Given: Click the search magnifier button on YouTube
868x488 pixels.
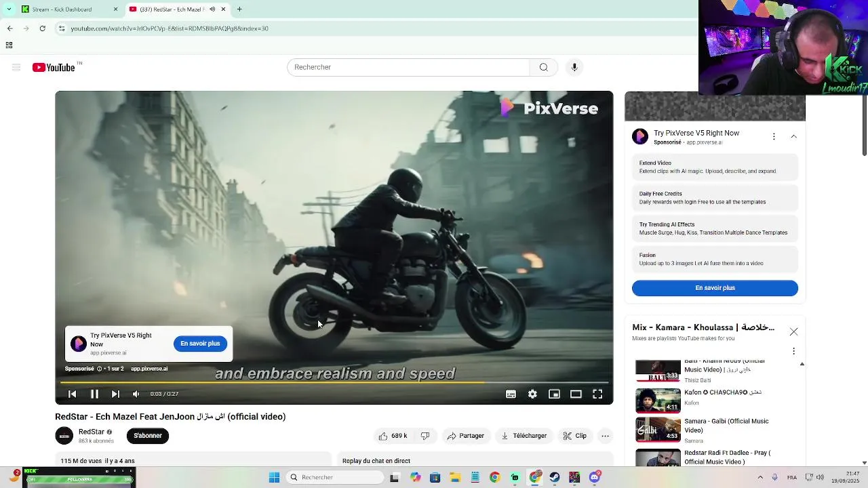Looking at the screenshot, I should (543, 67).
